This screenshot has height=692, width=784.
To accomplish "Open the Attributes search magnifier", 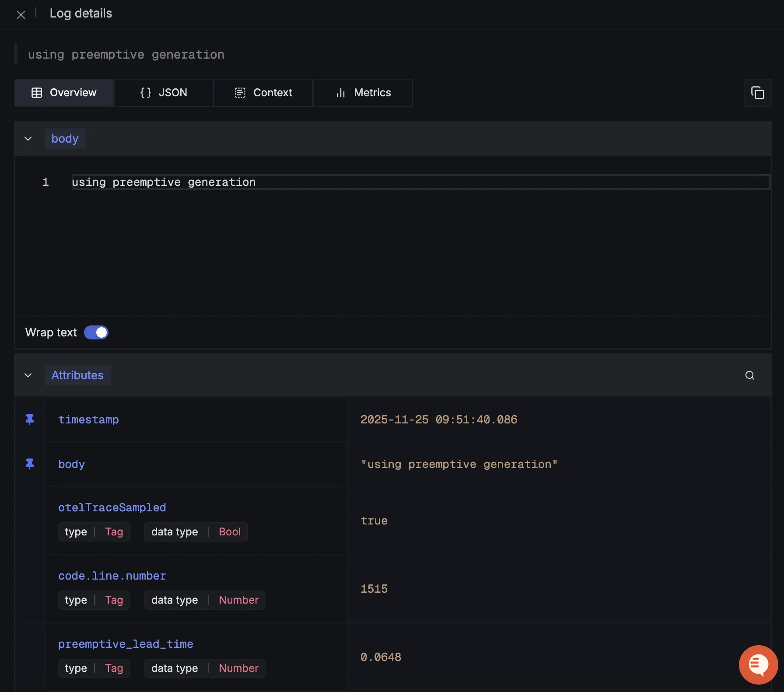I will [749, 375].
